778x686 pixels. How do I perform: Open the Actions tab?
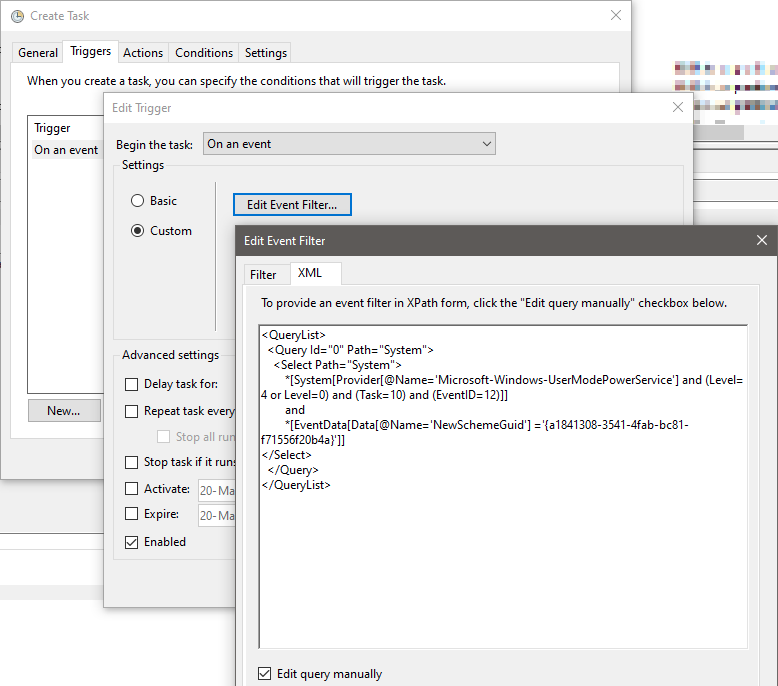tap(143, 53)
